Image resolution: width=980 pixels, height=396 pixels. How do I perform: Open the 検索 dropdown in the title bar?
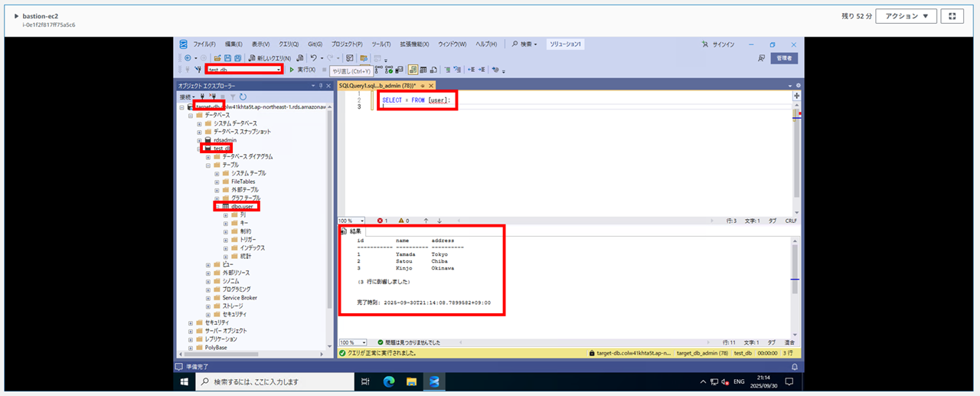[x=525, y=44]
